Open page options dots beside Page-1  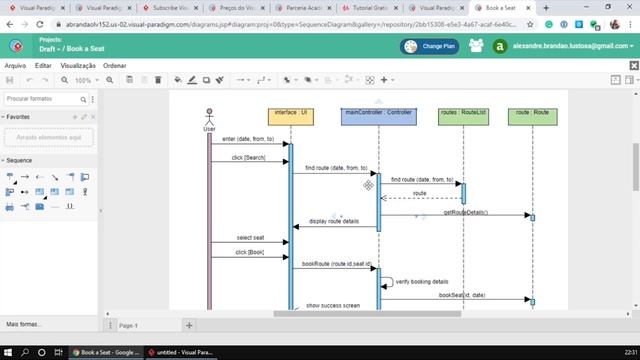pyautogui.click(x=110, y=325)
